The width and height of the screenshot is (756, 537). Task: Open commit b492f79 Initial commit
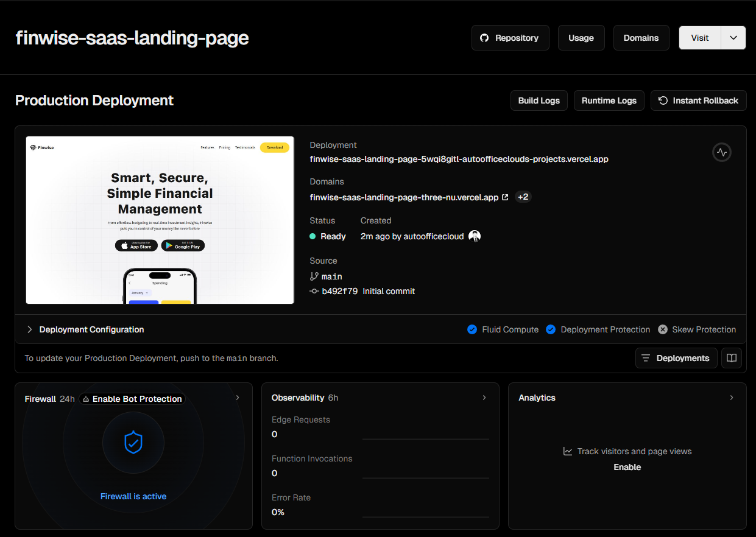click(x=369, y=291)
